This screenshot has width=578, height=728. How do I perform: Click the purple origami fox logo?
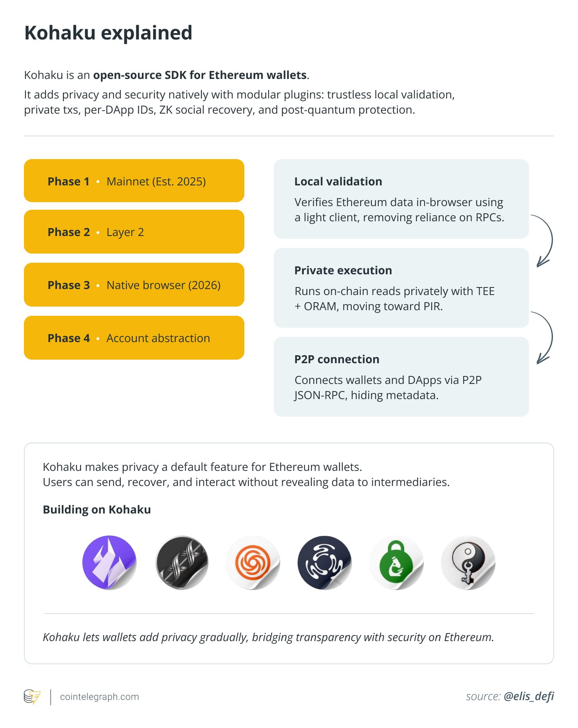(109, 563)
